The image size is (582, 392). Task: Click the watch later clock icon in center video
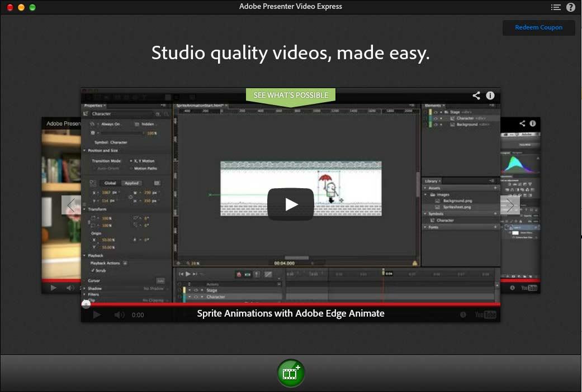463,315
